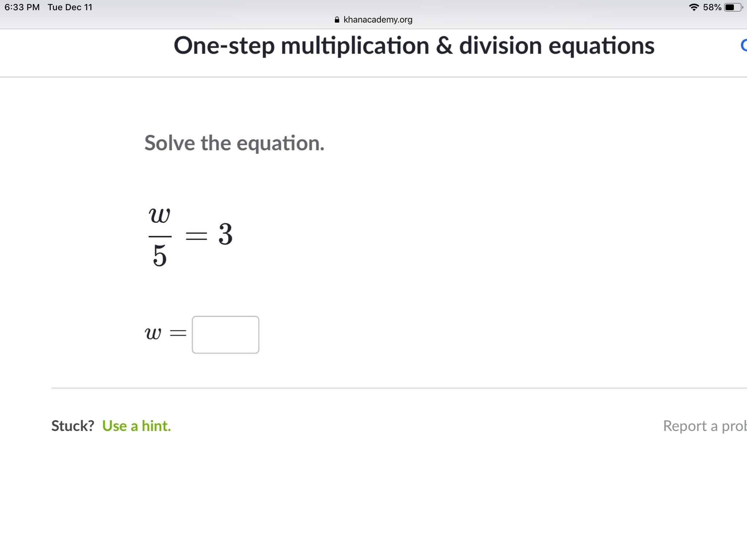Click the partially visible blue icon top right
The width and height of the screenshot is (747, 560).
pyautogui.click(x=743, y=45)
